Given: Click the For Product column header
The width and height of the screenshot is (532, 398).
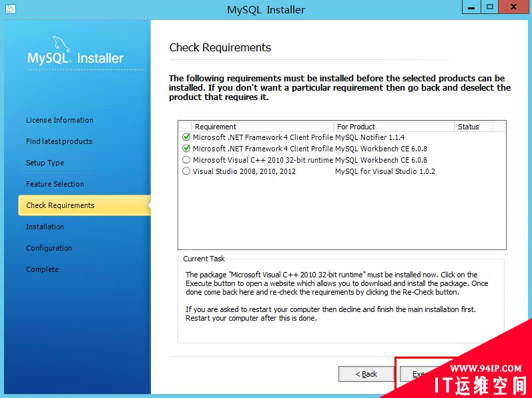Looking at the screenshot, I should 394,127.
